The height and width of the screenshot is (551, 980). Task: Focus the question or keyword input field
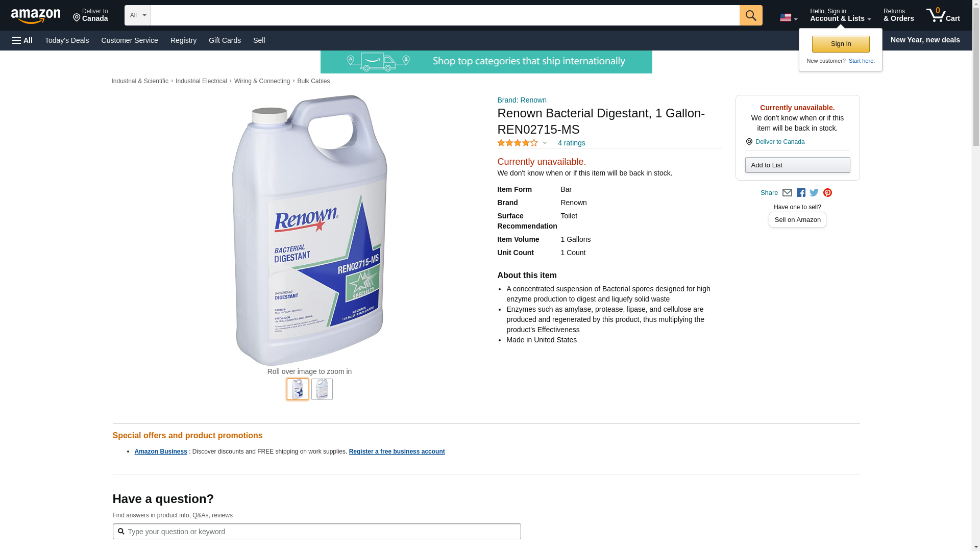pos(322,532)
